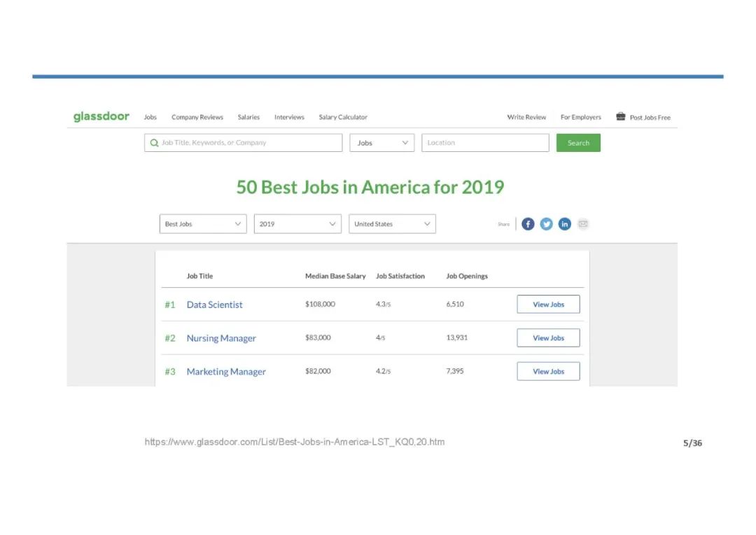This screenshot has width=756, height=535.
Task: Open the Best Jobs dropdown
Action: (203, 224)
